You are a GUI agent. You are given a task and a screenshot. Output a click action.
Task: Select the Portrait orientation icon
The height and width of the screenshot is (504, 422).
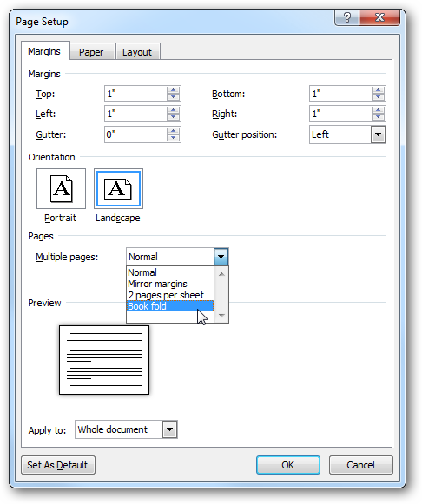point(61,189)
